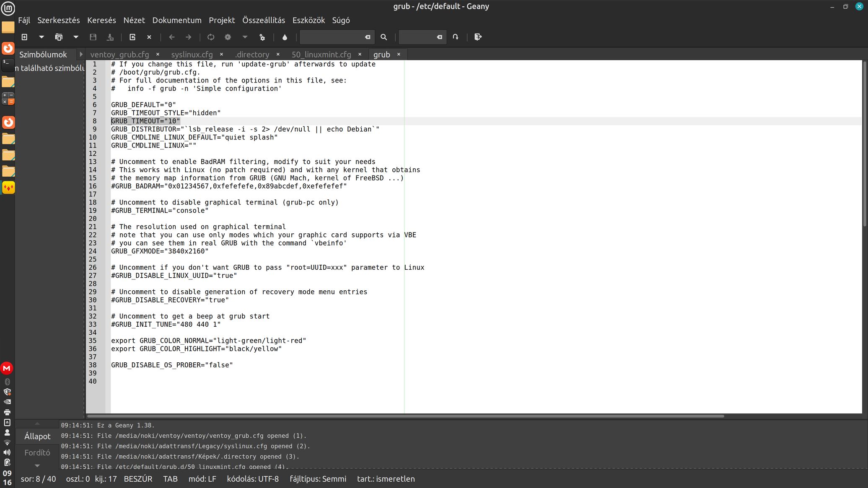Screen dimensions: 868x488
Task: Open the Build options dropdown arrow
Action: point(245,37)
